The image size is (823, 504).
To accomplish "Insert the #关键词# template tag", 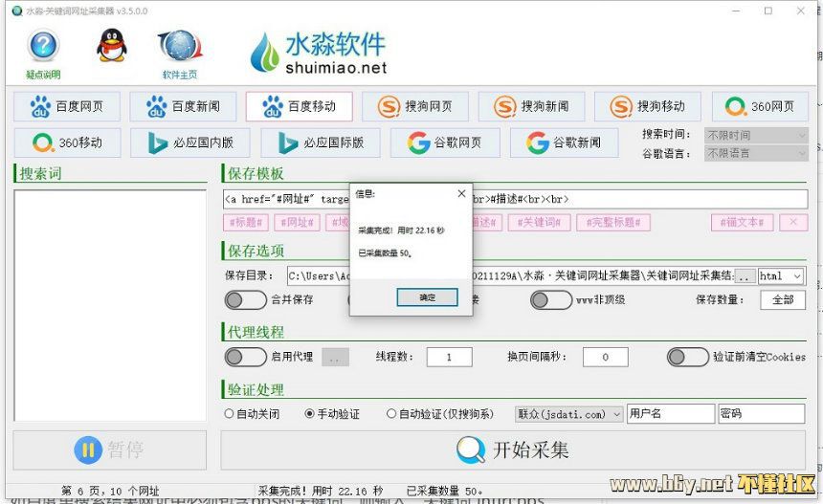I will (539, 223).
